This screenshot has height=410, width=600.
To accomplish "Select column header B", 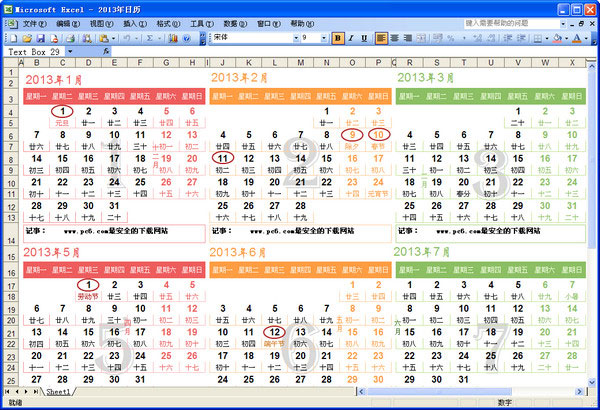I will [x=36, y=63].
